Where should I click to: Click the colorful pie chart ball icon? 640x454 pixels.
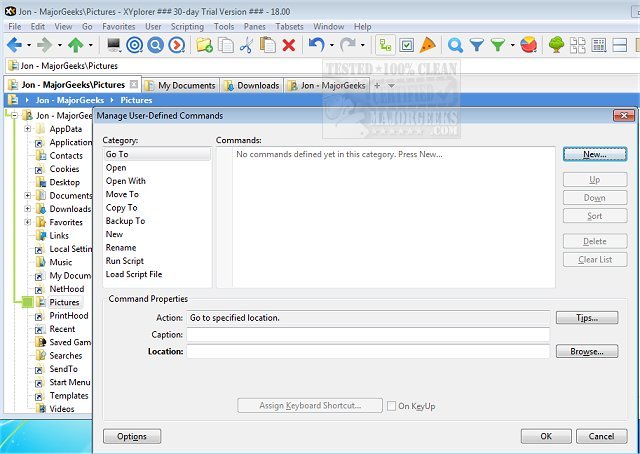coord(528,45)
